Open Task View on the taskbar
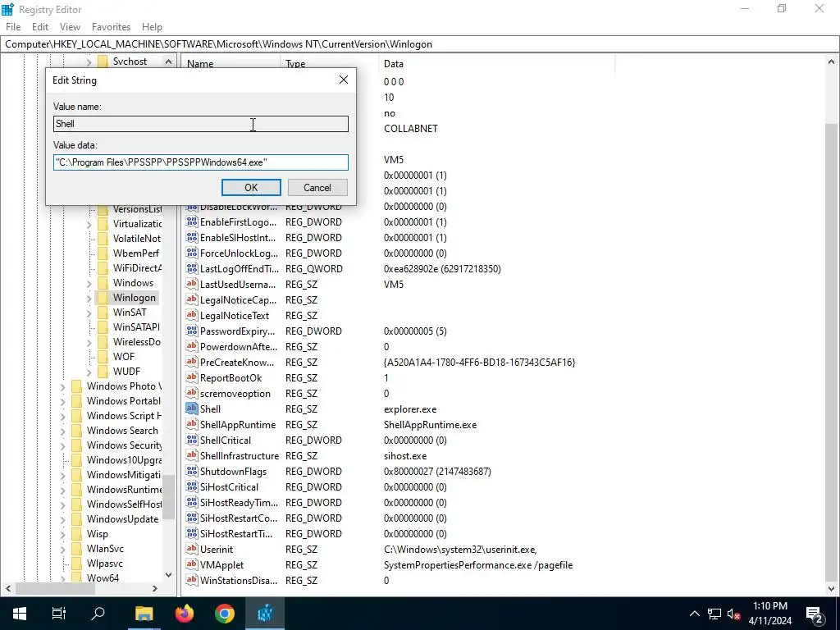Image resolution: width=840 pixels, height=630 pixels. click(x=59, y=614)
